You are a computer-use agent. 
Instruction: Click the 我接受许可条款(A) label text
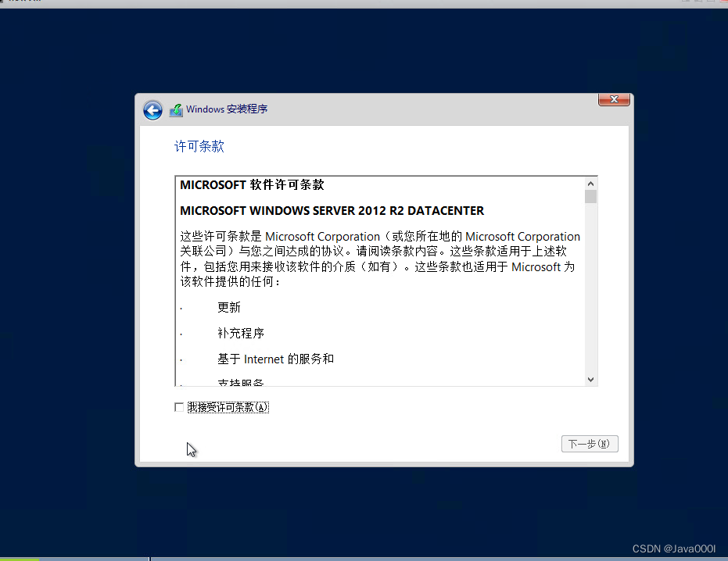[x=228, y=407]
